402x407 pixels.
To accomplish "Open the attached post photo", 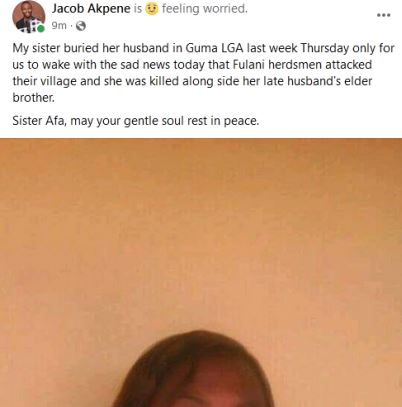I will 201,272.
